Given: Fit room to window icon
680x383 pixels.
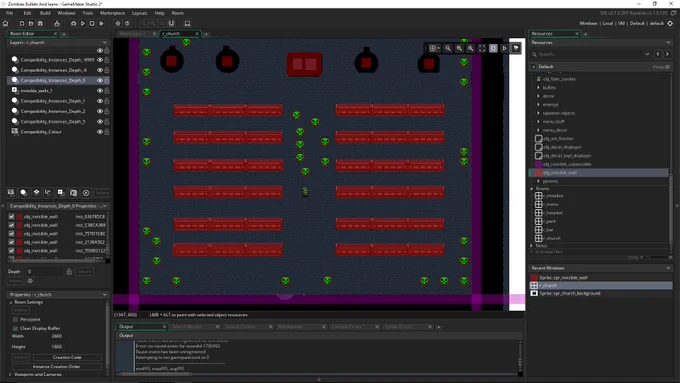Looking at the screenshot, I should point(482,48).
